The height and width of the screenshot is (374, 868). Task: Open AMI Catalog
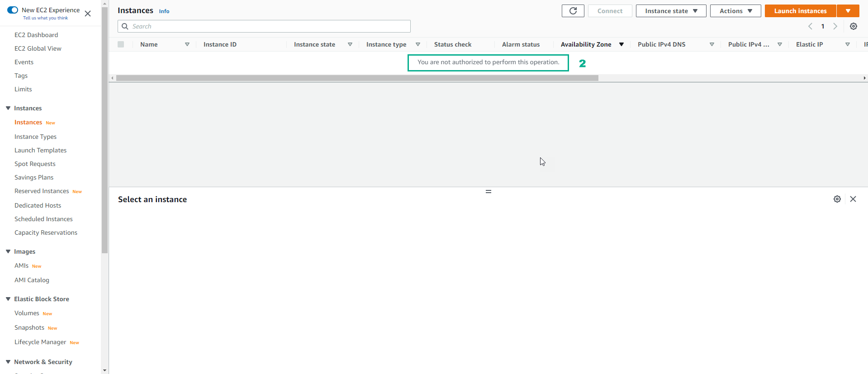pos(32,280)
